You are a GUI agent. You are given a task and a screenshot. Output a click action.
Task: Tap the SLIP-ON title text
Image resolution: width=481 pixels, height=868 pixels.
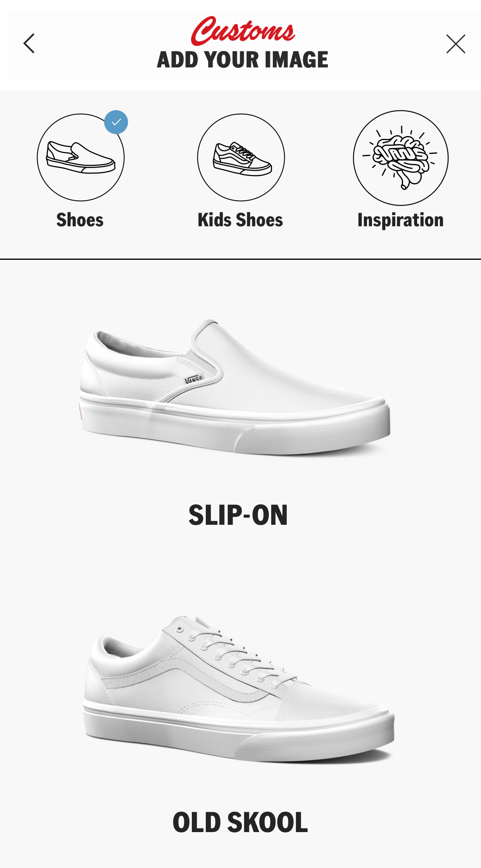pos(238,515)
